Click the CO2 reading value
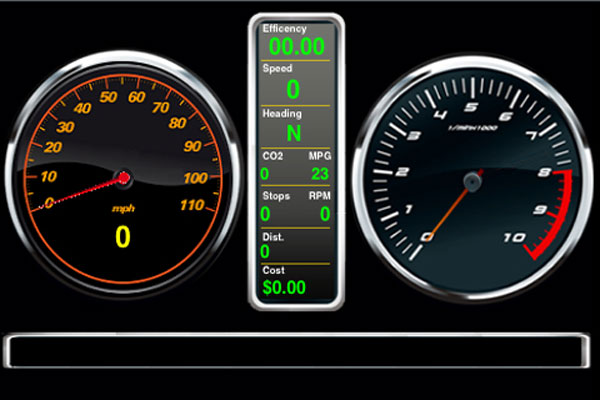600x400 pixels. (265, 173)
